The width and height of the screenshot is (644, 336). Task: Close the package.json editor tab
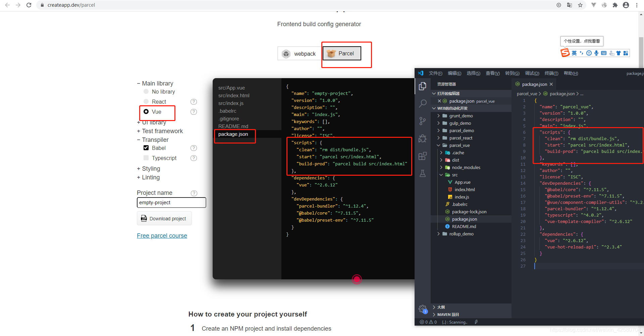(551, 84)
